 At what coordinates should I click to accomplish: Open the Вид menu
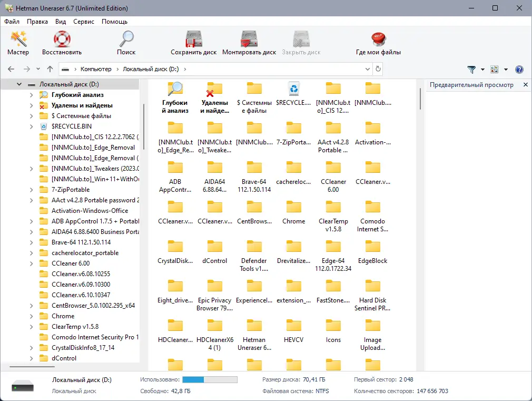(x=61, y=22)
